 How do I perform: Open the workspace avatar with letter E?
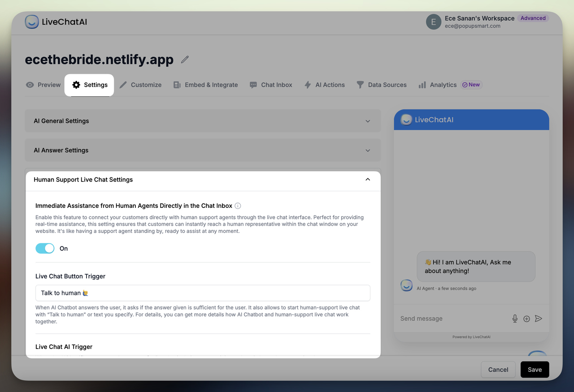tap(434, 22)
